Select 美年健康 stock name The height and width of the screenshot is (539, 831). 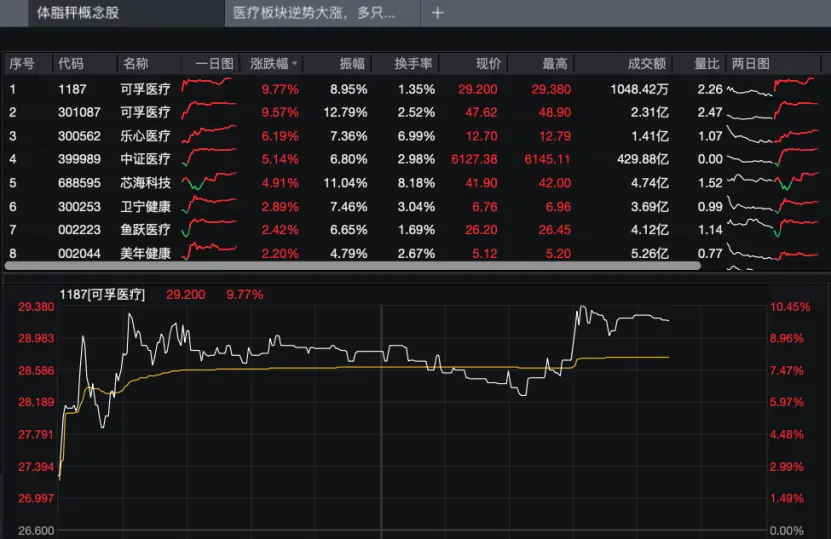click(145, 253)
